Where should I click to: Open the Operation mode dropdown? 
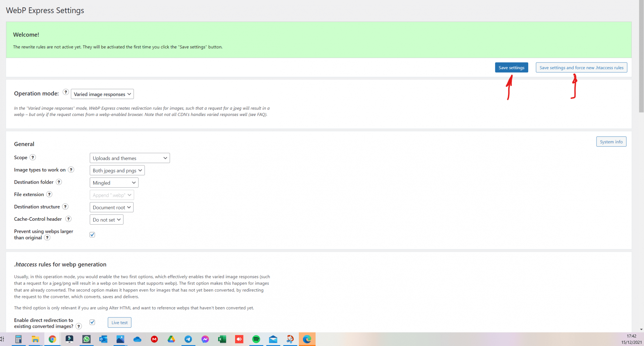(102, 94)
